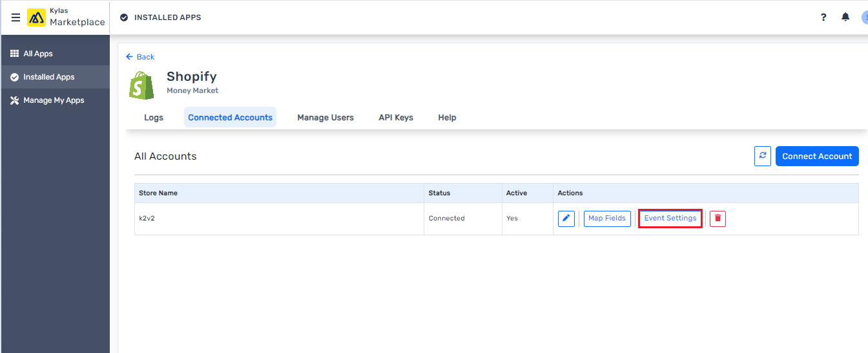Screen dimensions: 868x353
Task: Open the help question mark icon
Action: pyautogui.click(x=823, y=17)
